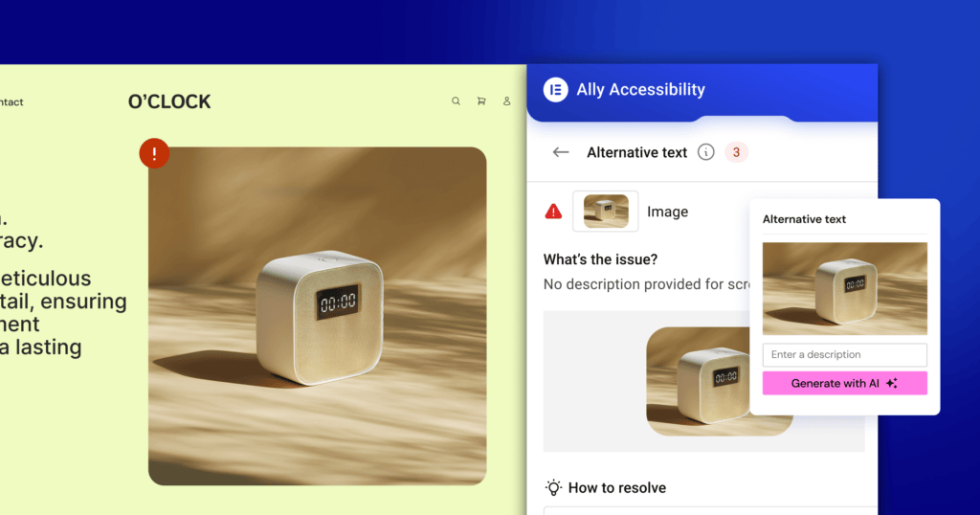
Task: Focus the Enter a description field
Action: (844, 354)
